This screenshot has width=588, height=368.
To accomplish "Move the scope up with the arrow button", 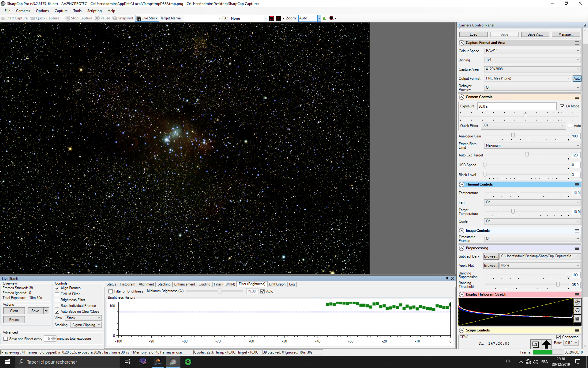I will (546, 344).
